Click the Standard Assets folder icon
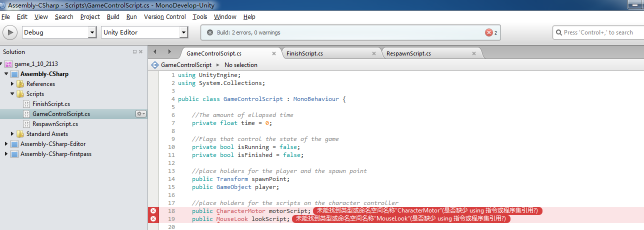 20,134
